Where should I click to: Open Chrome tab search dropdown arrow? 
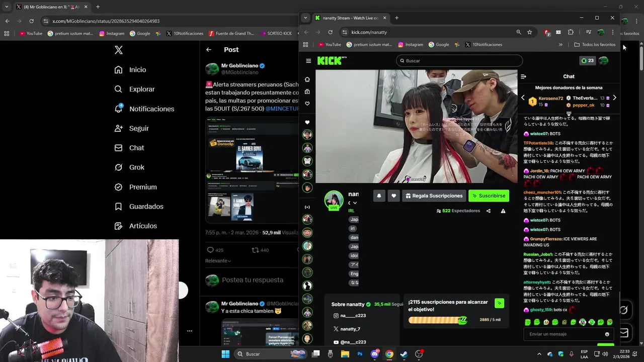(305, 18)
